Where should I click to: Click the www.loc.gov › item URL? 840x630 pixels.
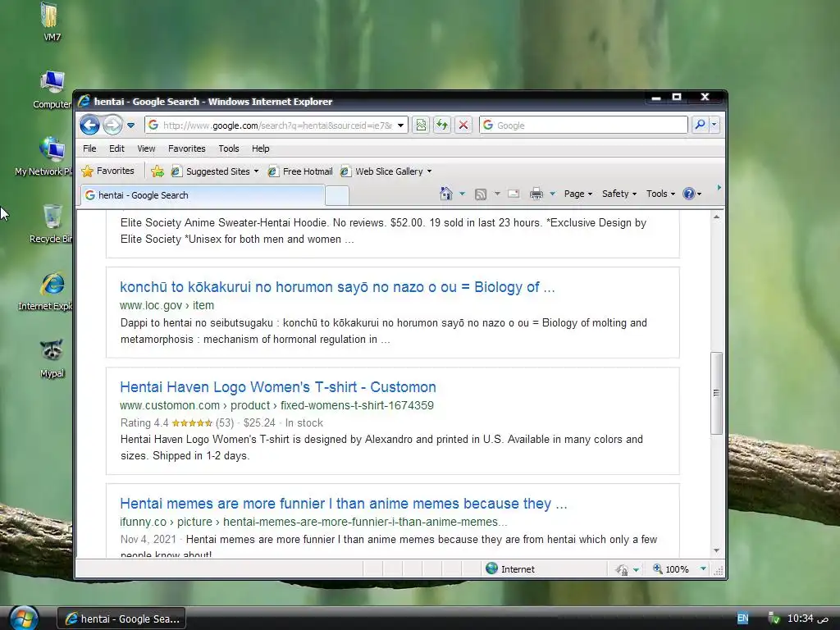click(x=167, y=305)
